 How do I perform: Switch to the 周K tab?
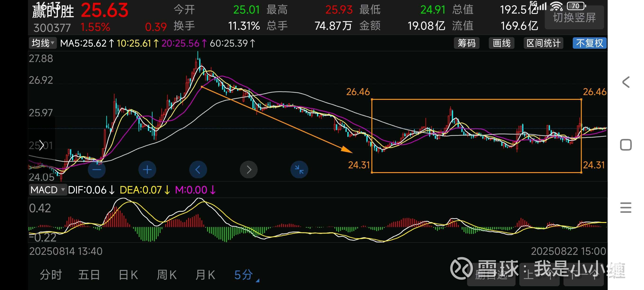[x=167, y=275]
